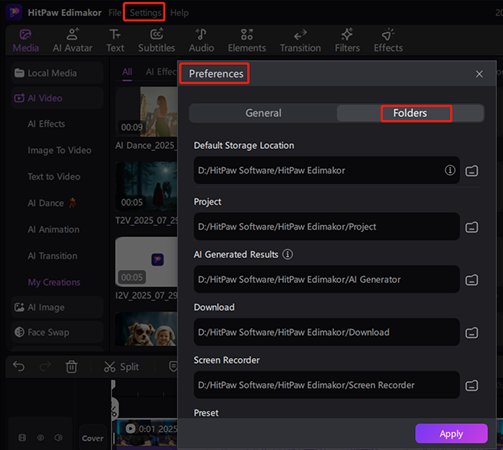Toggle track visibility eye icon
Viewport: 503px width, 450px height.
[x=40, y=438]
